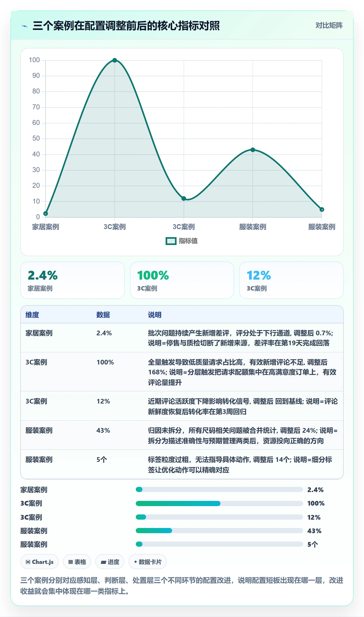Click the 5个 cell in the table

tap(102, 459)
